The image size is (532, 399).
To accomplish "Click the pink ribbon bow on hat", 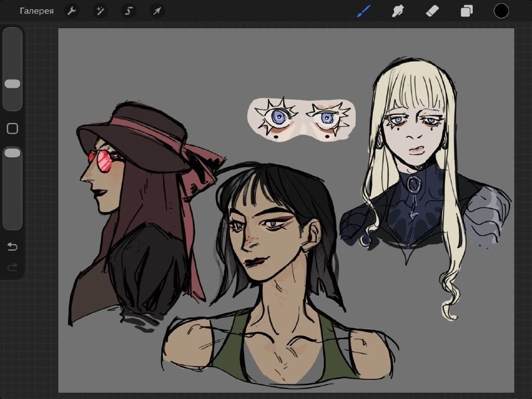I will [x=200, y=173].
